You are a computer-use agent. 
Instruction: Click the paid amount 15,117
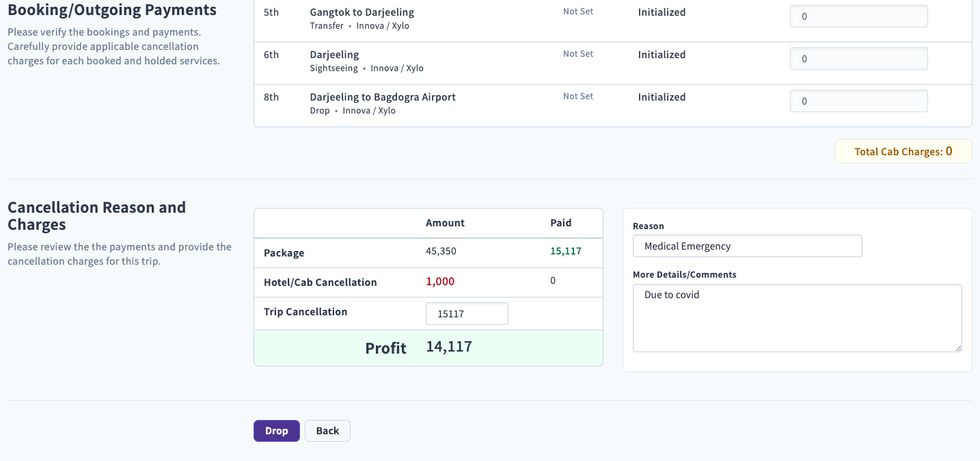pyautogui.click(x=566, y=250)
